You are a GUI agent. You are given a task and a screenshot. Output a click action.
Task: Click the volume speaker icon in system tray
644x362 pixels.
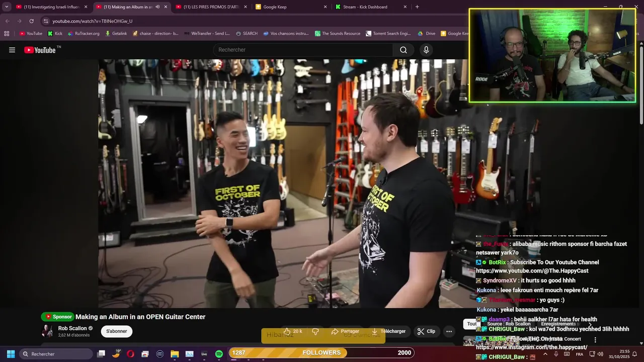(x=600, y=354)
